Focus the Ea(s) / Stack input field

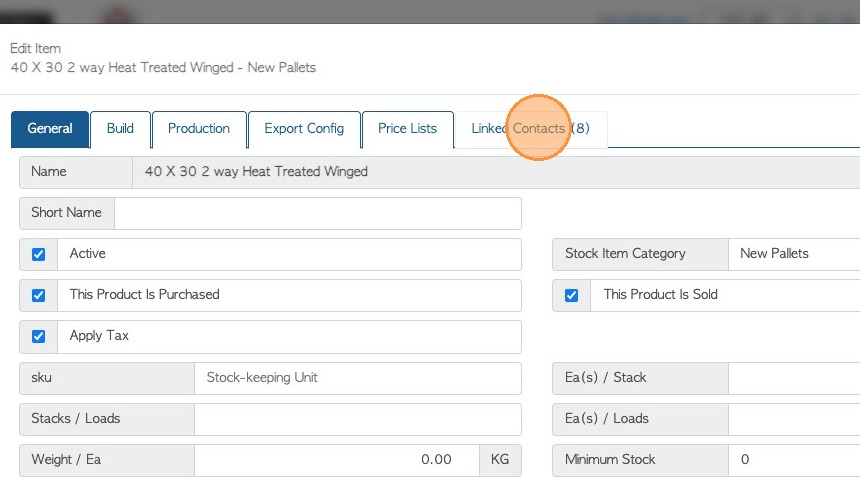pyautogui.click(x=795, y=378)
